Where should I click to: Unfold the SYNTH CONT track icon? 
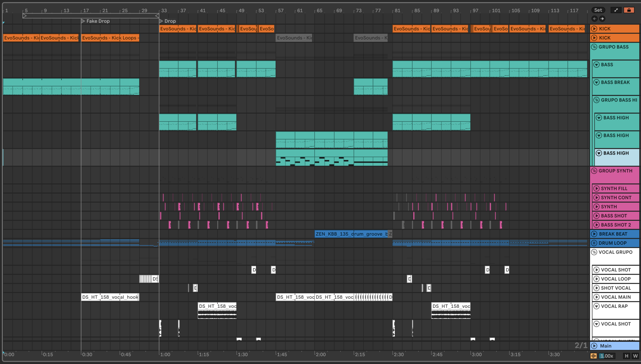click(x=597, y=198)
